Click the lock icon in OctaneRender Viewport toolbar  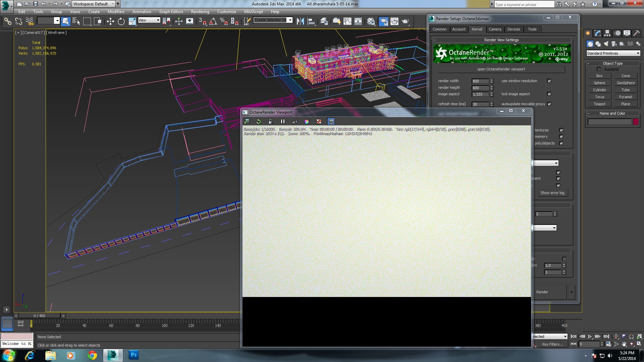[270, 121]
